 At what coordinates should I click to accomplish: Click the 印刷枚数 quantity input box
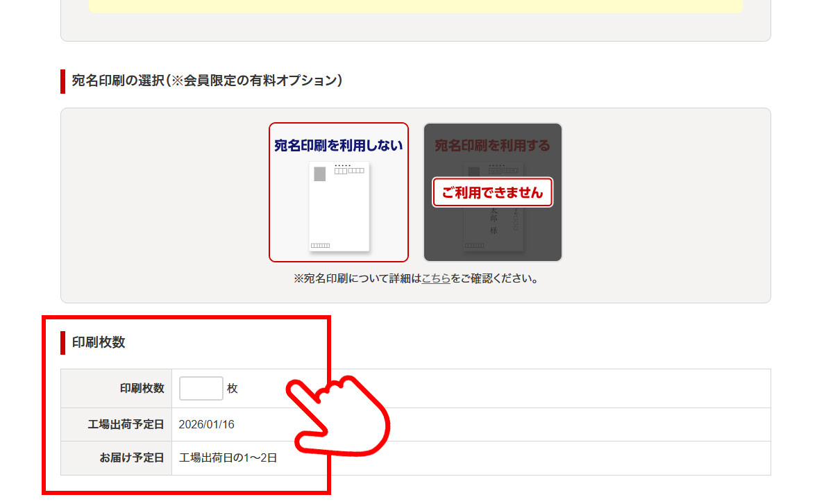coord(201,389)
